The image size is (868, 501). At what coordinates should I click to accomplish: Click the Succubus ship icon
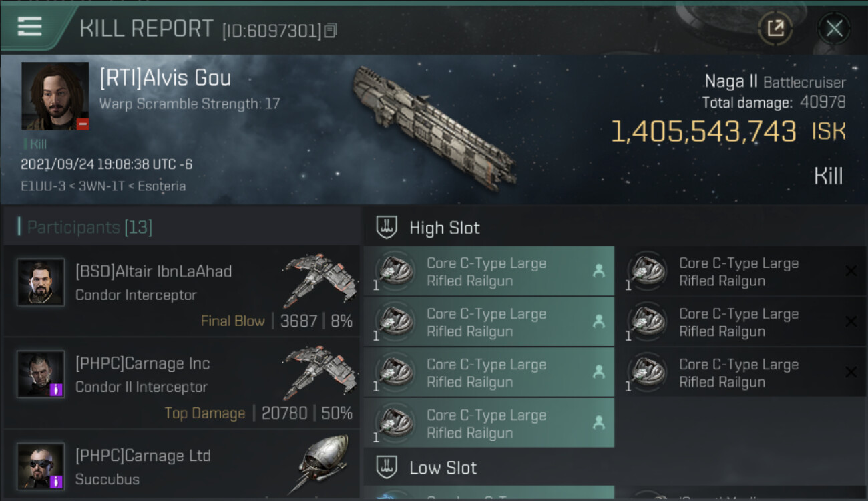point(324,464)
